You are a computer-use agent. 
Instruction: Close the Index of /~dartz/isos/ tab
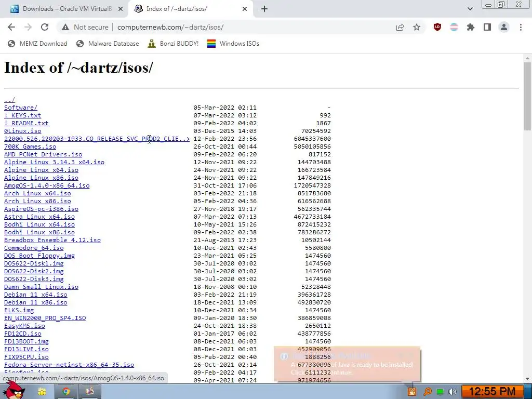pyautogui.click(x=245, y=9)
